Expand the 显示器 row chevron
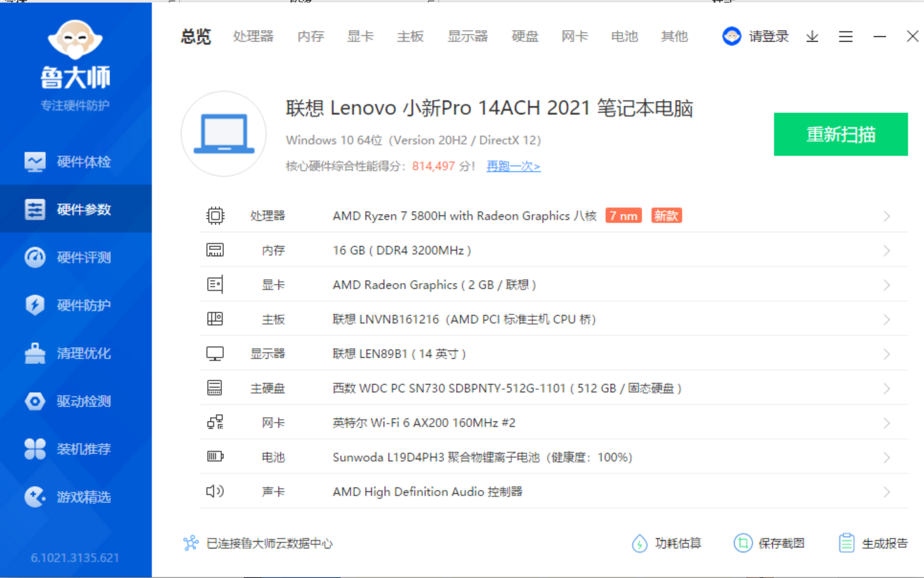This screenshot has width=924, height=578. point(887,354)
